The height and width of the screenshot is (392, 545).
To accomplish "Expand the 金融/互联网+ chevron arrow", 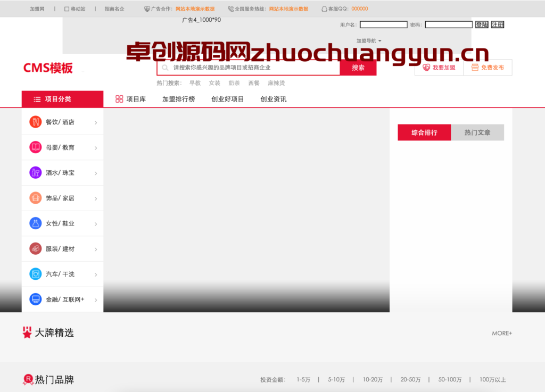I will click(x=96, y=300).
